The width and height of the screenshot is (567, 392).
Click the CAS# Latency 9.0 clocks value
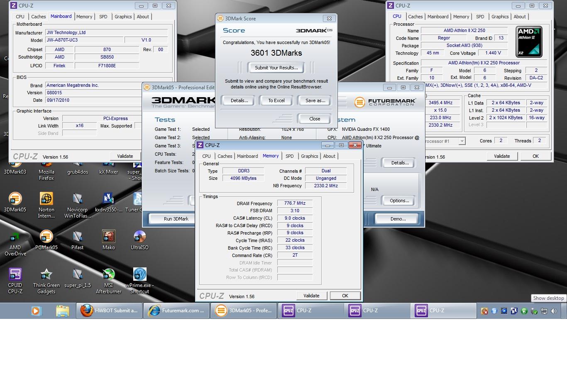(x=295, y=218)
